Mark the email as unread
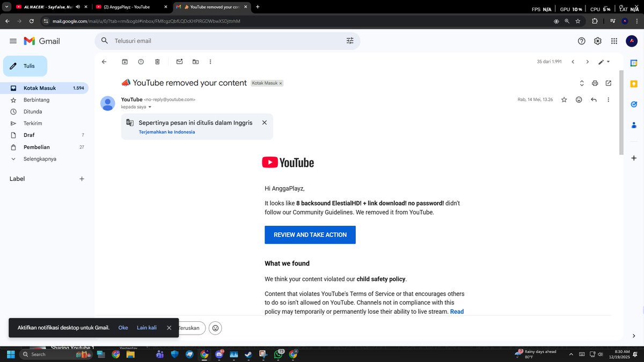The width and height of the screenshot is (644, 362). 179,62
